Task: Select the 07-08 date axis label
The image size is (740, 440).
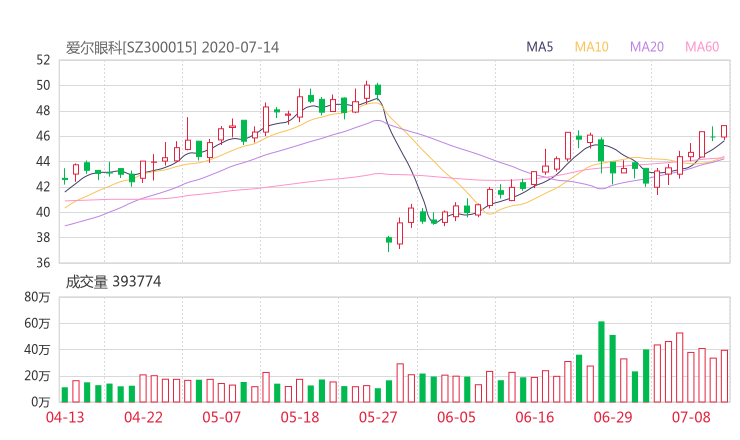Action: [x=690, y=417]
